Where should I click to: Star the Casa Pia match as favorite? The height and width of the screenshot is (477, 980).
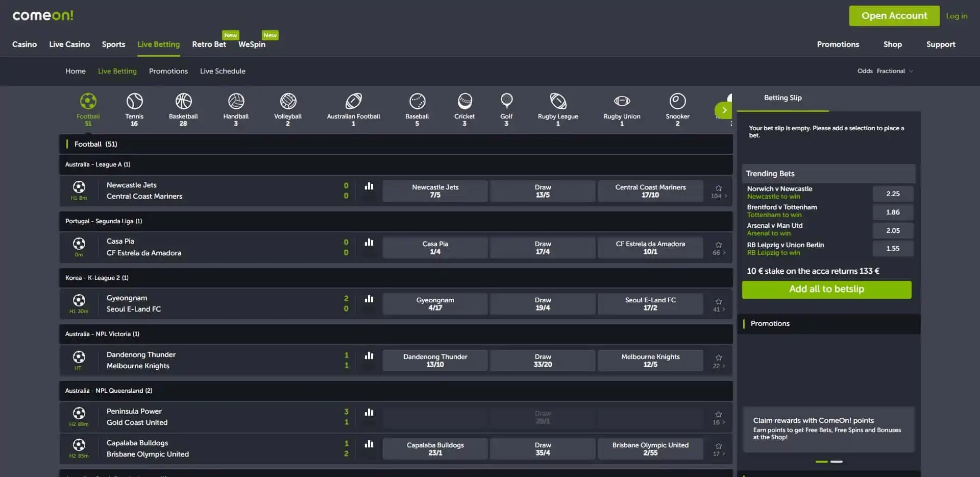click(719, 245)
